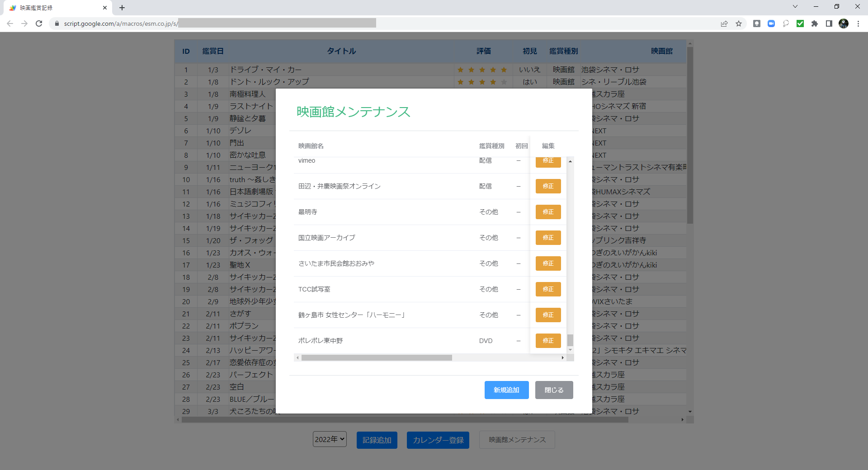Open the Chrome three-dot menu
Screen dimensions: 868x470
point(859,23)
